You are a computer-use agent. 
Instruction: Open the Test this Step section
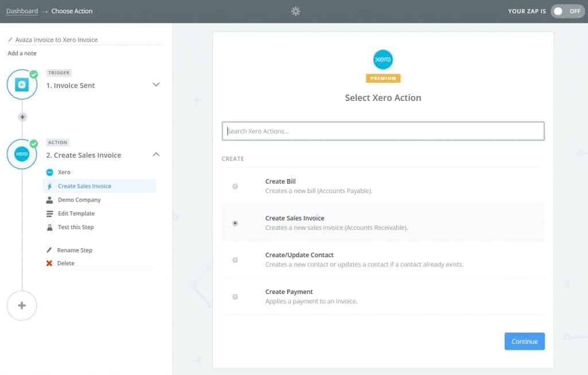coord(75,227)
